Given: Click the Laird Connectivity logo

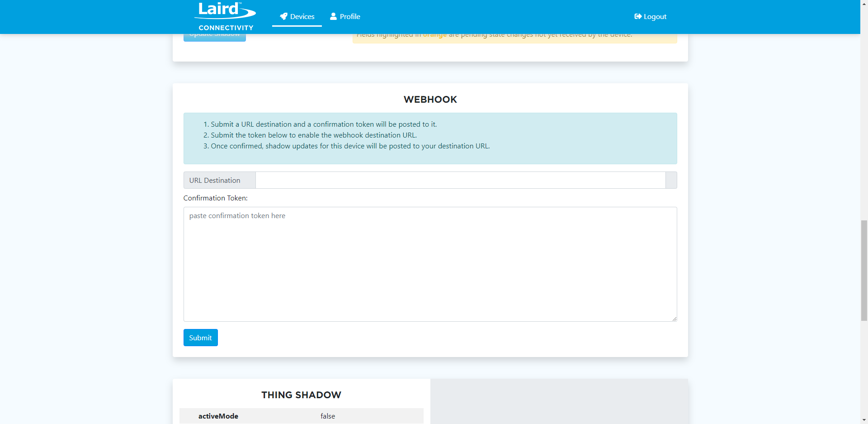Looking at the screenshot, I should point(225,16).
